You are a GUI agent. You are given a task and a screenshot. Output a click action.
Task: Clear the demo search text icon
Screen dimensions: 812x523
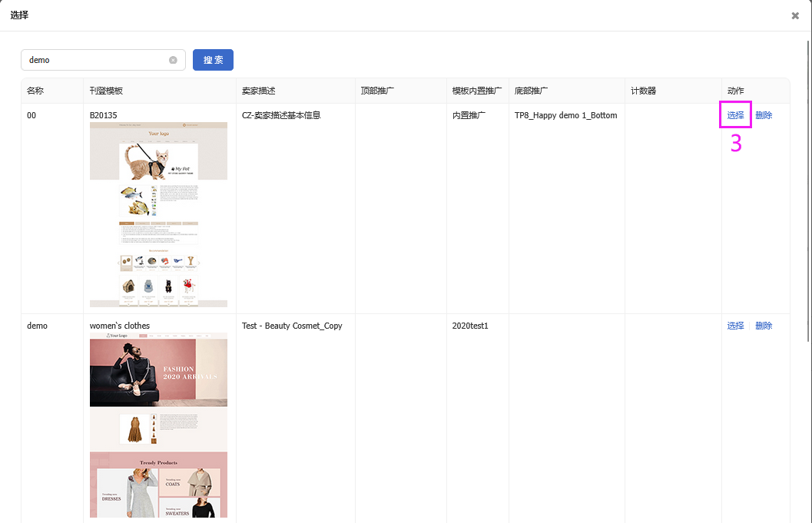tap(173, 60)
